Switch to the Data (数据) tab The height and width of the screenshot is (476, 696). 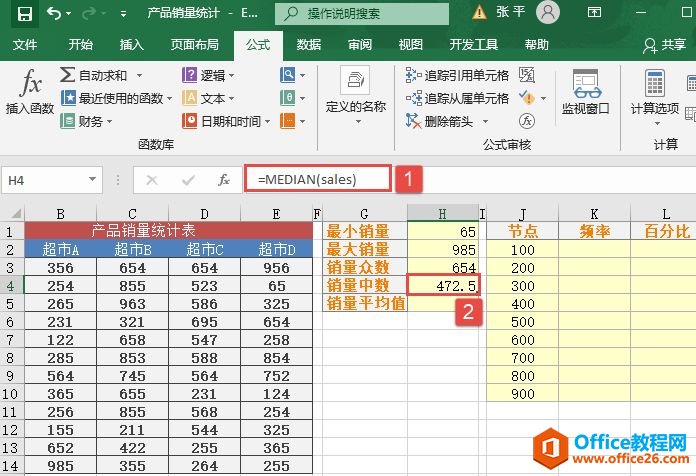click(309, 45)
